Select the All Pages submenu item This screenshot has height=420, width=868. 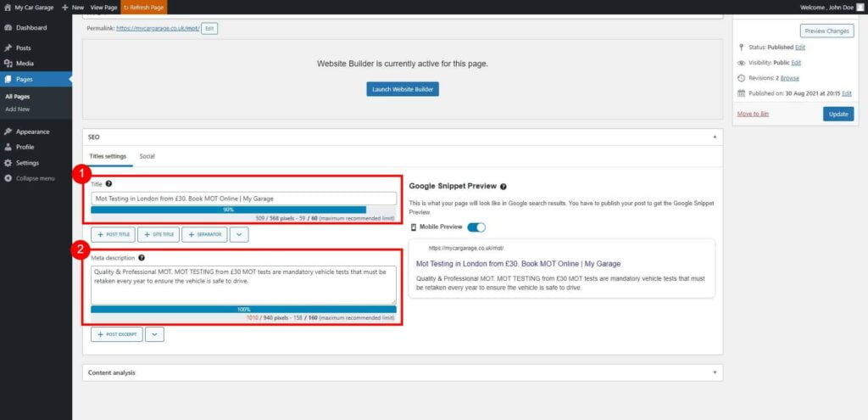(x=17, y=97)
